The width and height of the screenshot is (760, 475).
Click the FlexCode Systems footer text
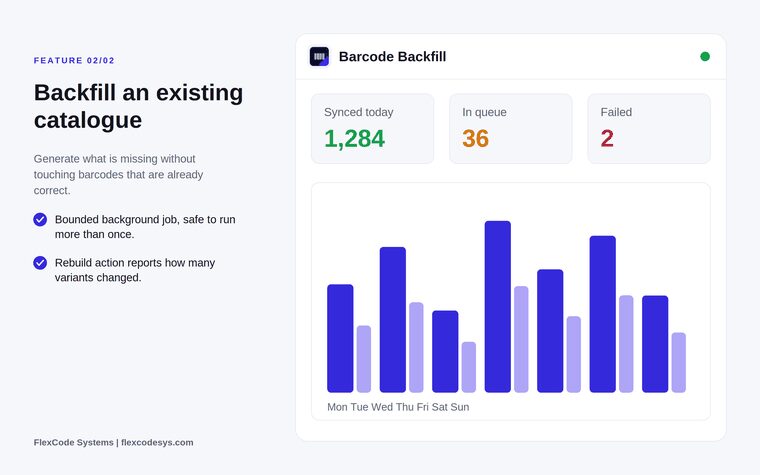click(113, 443)
